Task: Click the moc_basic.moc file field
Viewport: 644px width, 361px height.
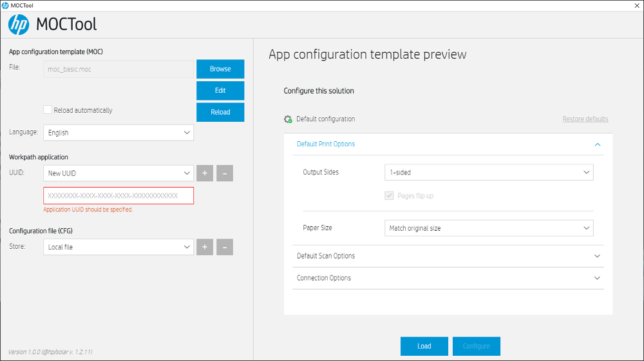Action: tap(118, 69)
